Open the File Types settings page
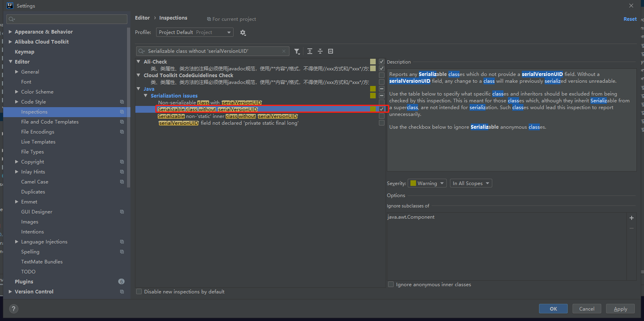 [32, 152]
